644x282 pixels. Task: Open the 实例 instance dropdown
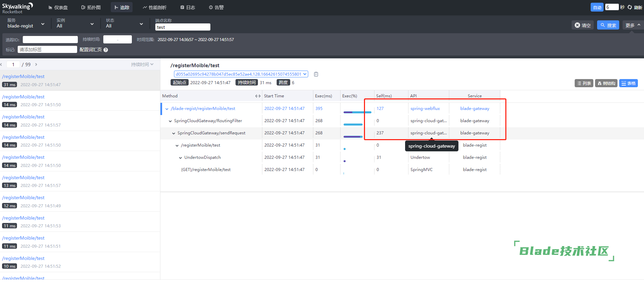click(75, 23)
